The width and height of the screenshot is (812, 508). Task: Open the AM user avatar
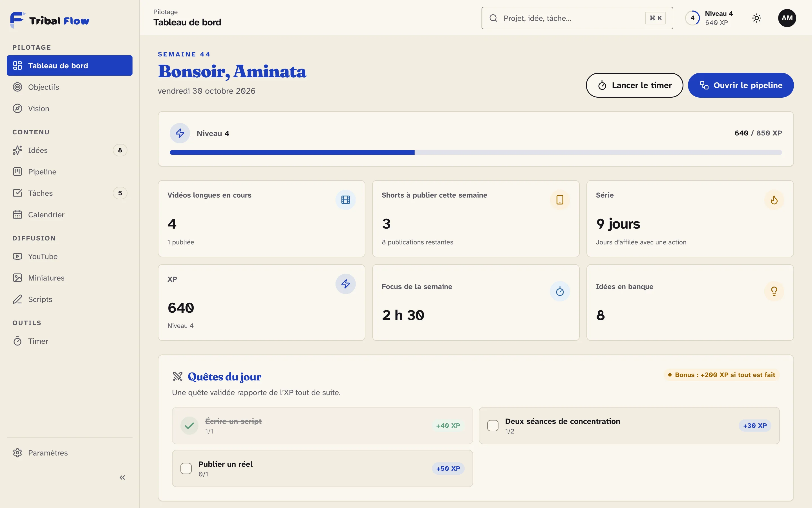[x=787, y=18]
